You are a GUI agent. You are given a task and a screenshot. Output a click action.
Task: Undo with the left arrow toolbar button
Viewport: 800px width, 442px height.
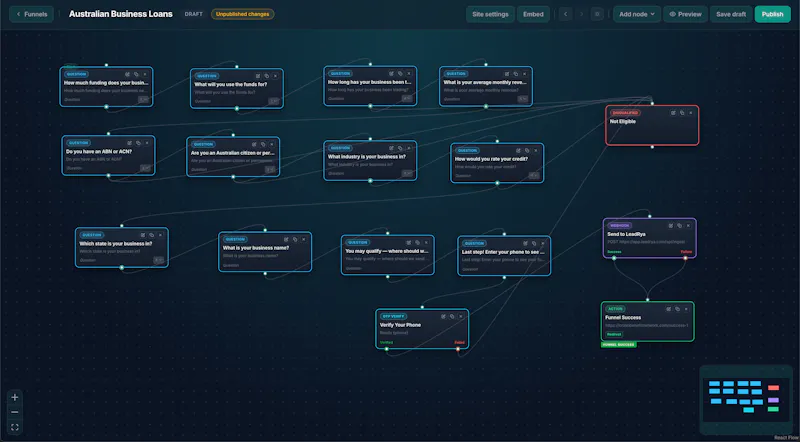565,14
